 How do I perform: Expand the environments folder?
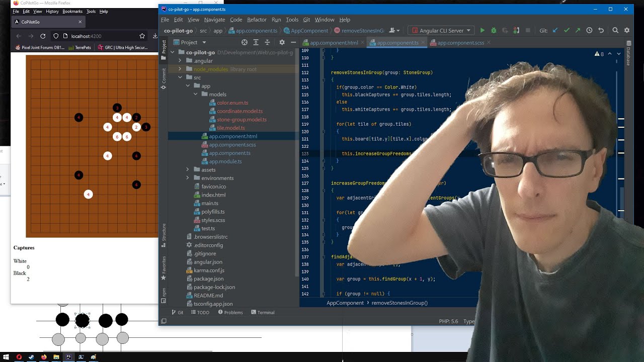188,178
